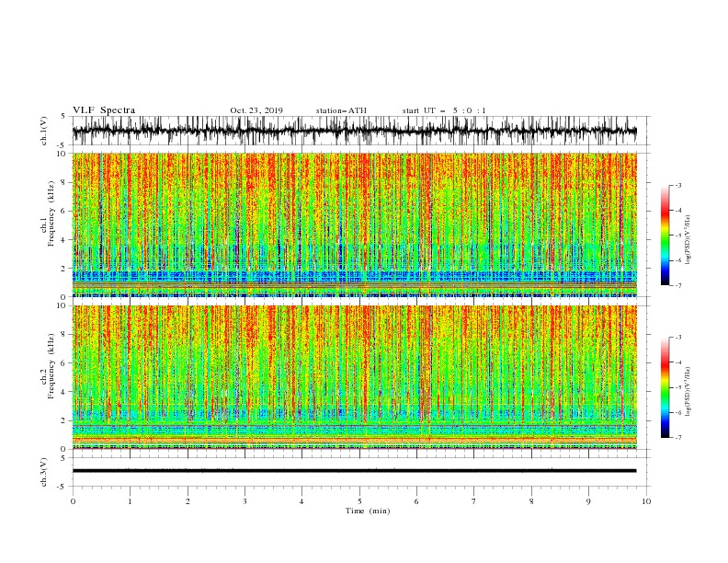The image size is (728, 563).
Task: Click the 'ch.3(V)' waveform axis label
Action: pos(44,472)
